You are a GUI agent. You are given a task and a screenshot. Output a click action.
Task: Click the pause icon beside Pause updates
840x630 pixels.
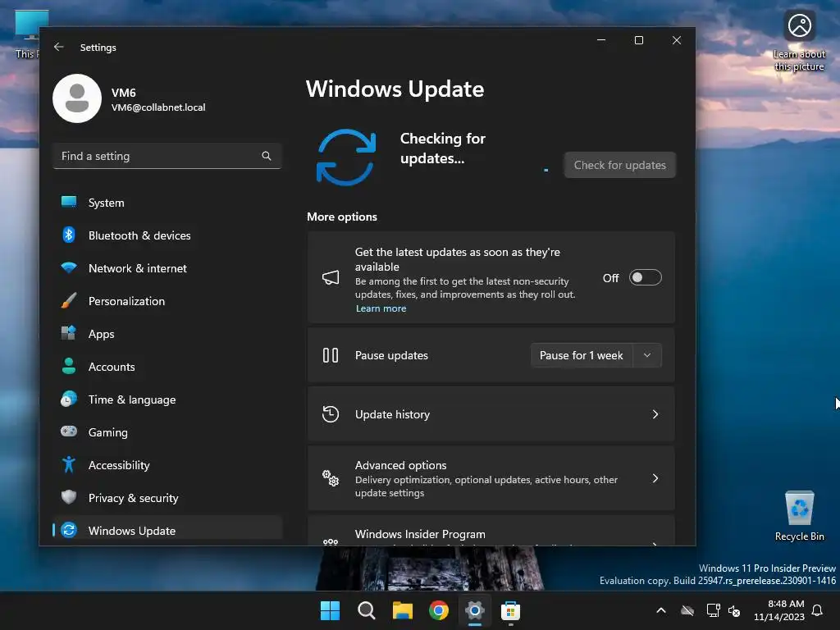[331, 355]
